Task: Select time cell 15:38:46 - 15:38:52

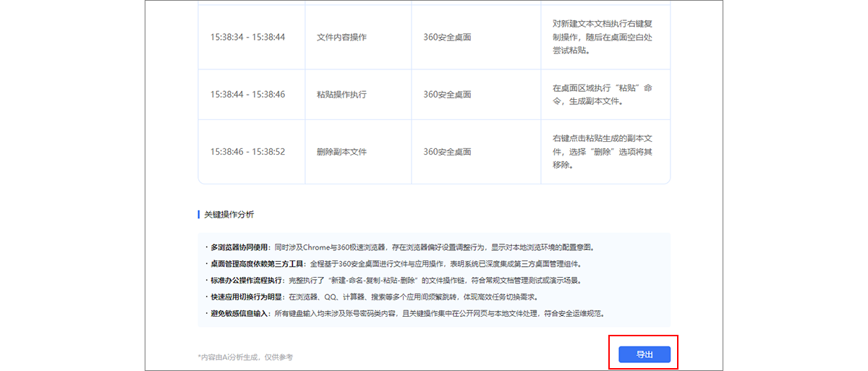Action: coord(247,152)
